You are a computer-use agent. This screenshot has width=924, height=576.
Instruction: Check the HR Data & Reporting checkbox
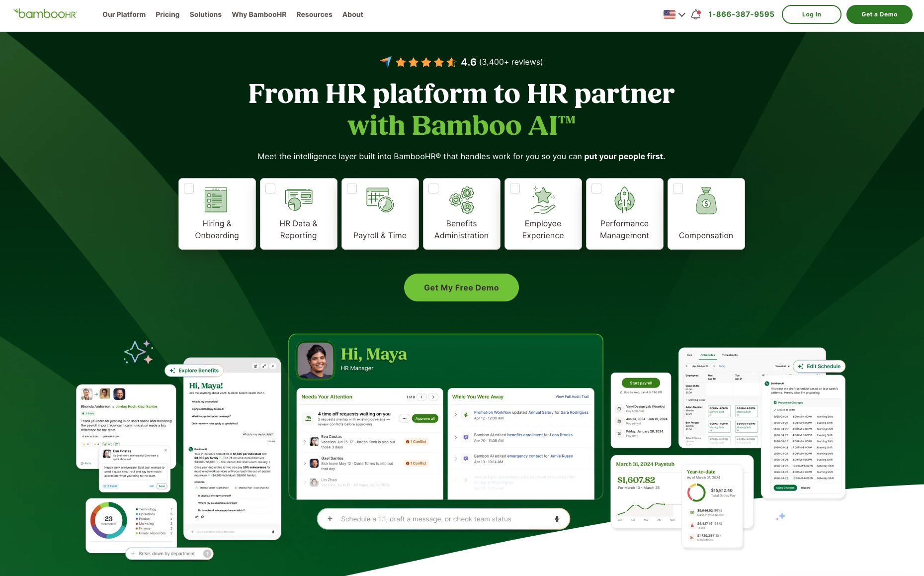(270, 189)
